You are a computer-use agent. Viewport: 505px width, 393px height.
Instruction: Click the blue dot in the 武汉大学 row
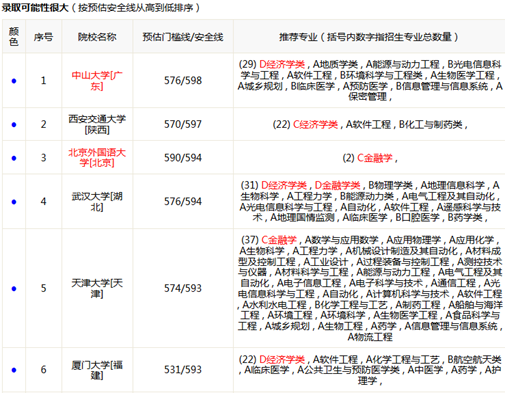(x=14, y=202)
